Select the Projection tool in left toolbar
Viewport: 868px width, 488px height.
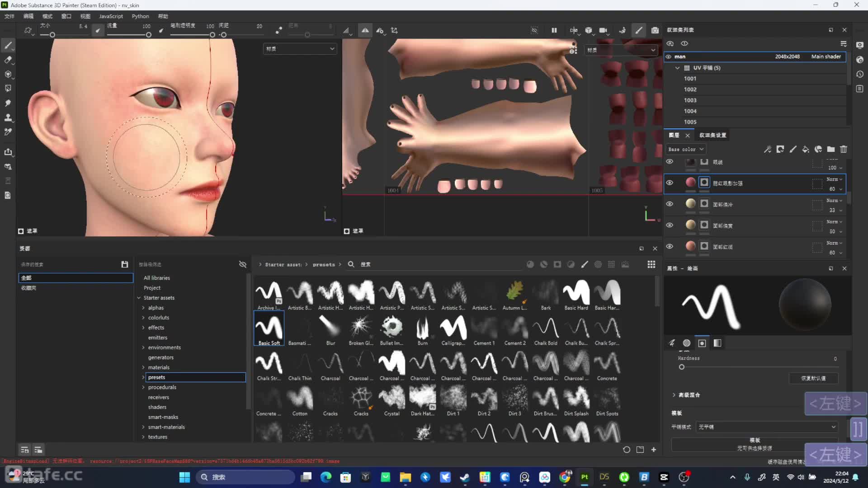pyautogui.click(x=8, y=74)
